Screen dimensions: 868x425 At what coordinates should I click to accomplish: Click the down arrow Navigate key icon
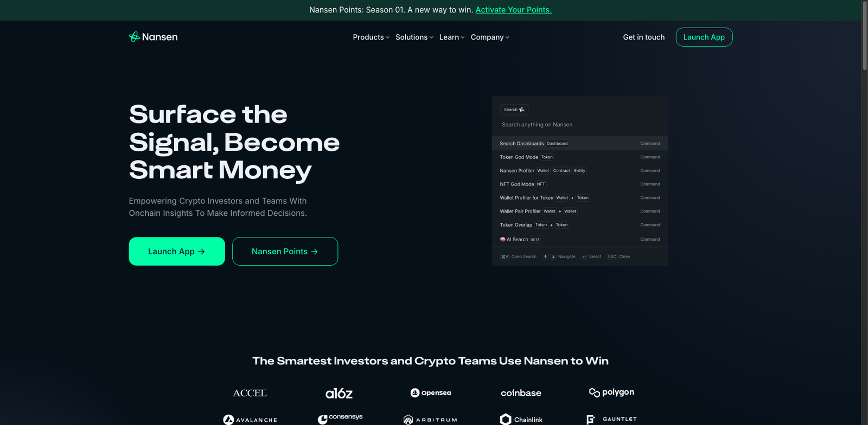point(553,257)
